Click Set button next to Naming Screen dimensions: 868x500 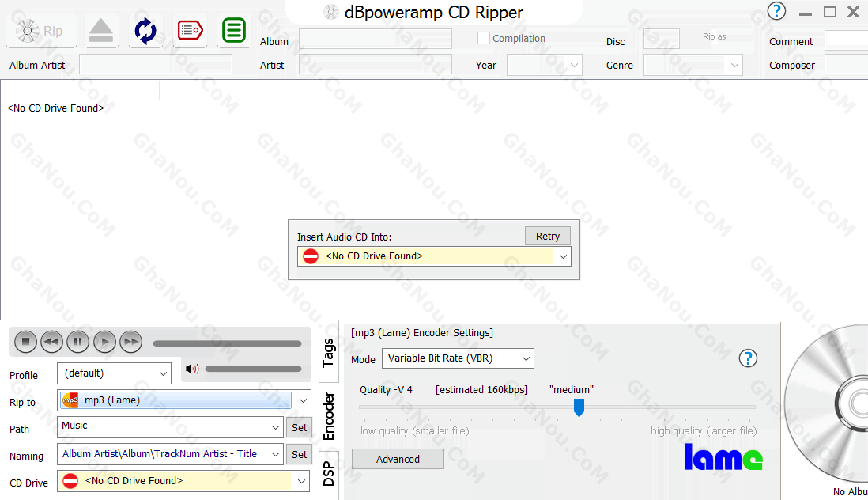click(300, 455)
